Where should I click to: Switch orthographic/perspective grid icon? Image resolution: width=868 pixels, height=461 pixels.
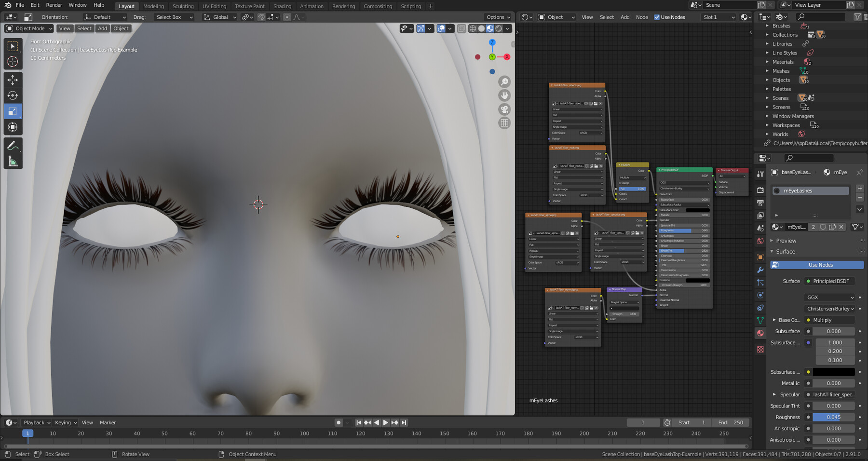coord(504,123)
